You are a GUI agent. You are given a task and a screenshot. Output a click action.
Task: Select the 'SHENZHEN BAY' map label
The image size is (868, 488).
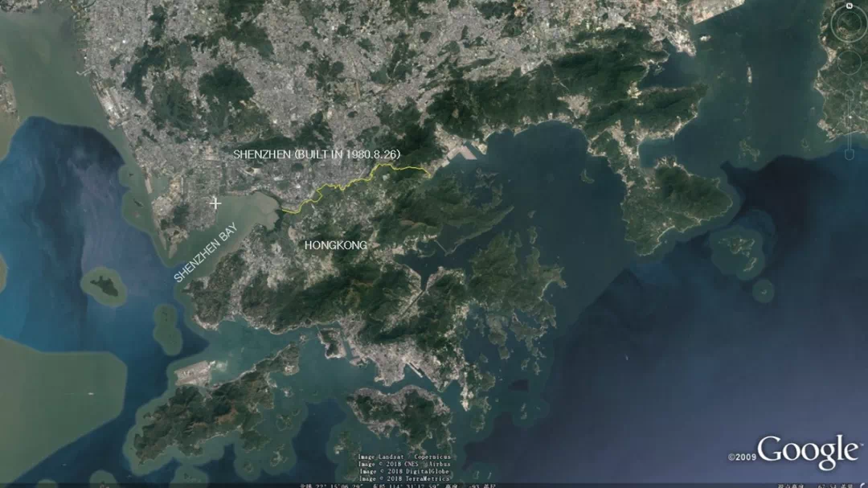tap(206, 252)
